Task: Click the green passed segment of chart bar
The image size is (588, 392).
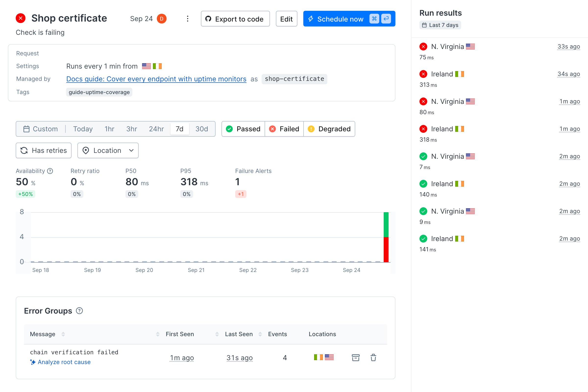Action: point(386,224)
